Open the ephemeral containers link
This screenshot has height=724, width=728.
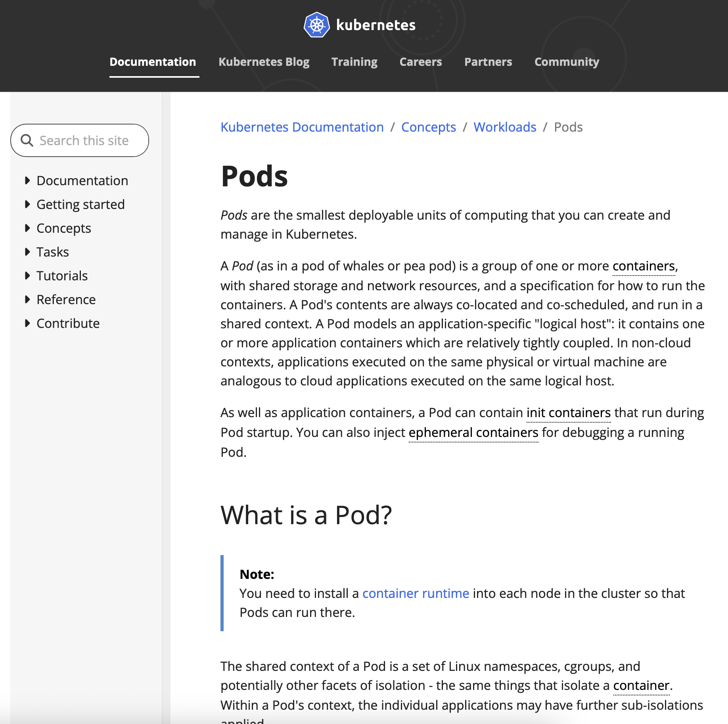pos(473,433)
